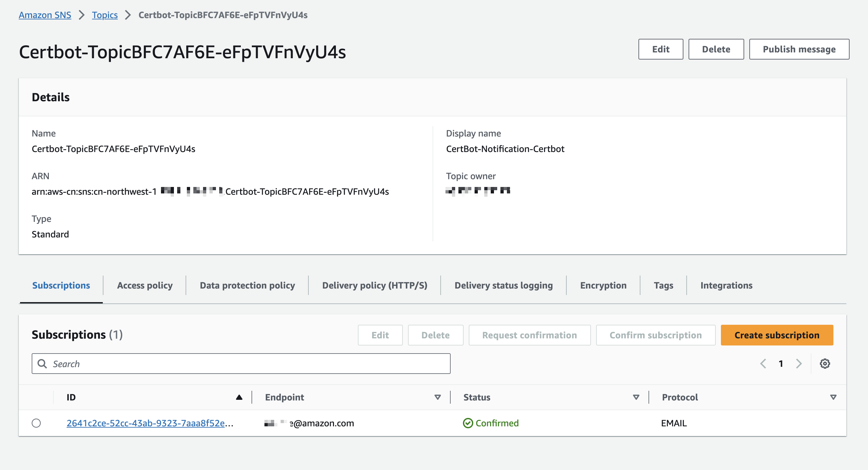Click the ID column header
868x470 pixels.
point(71,397)
